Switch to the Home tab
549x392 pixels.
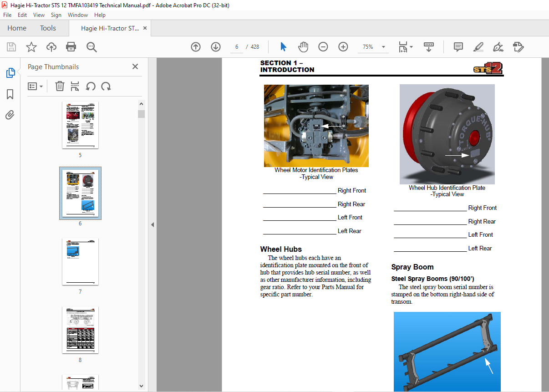tap(17, 28)
